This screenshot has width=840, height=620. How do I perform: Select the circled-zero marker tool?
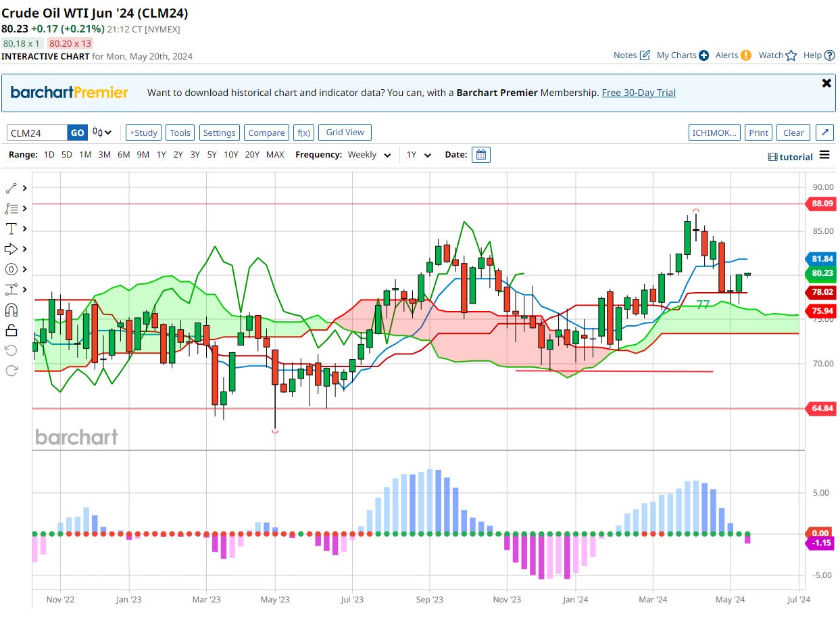pyautogui.click(x=11, y=269)
